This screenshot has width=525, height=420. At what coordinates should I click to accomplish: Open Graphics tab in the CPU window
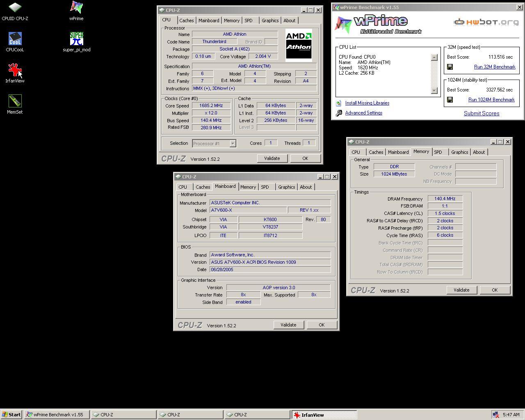coord(270,21)
